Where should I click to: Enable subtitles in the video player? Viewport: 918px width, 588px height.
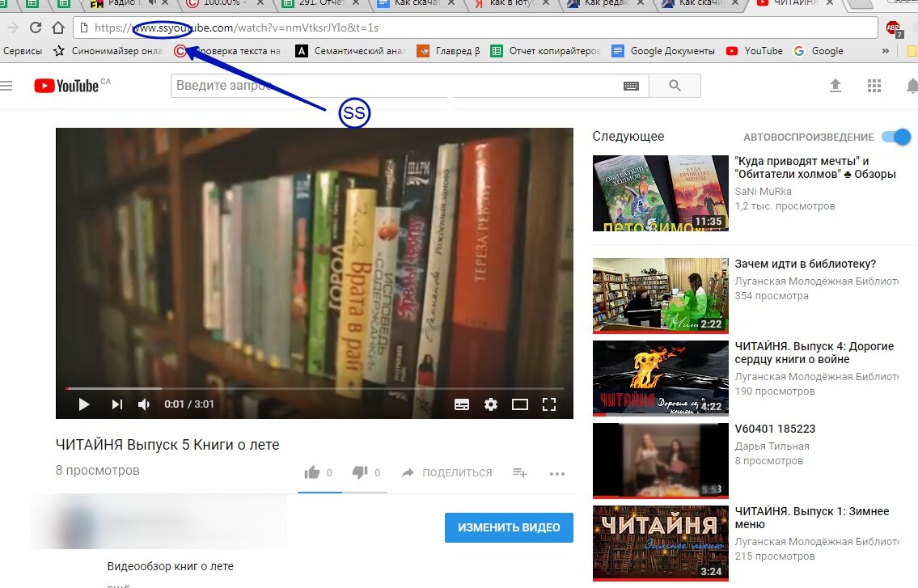pos(462,404)
